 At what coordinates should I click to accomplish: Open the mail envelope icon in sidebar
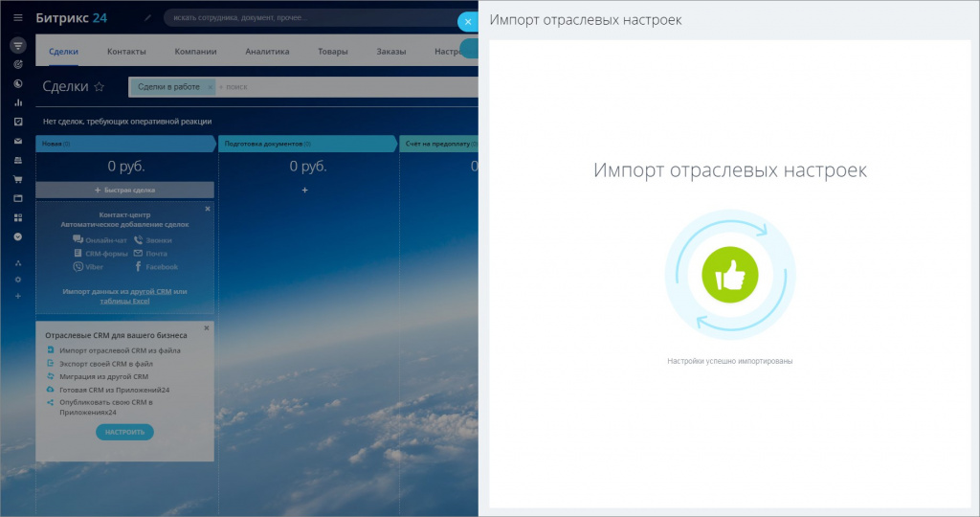[x=18, y=142]
